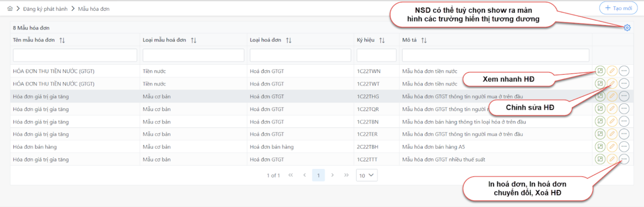Select page 1 in pagination

click(318, 175)
